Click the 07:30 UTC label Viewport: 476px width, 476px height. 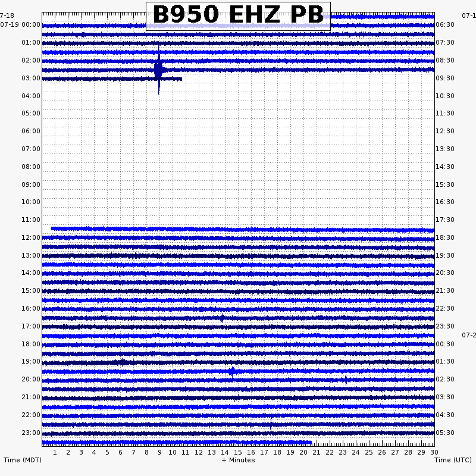pyautogui.click(x=445, y=42)
